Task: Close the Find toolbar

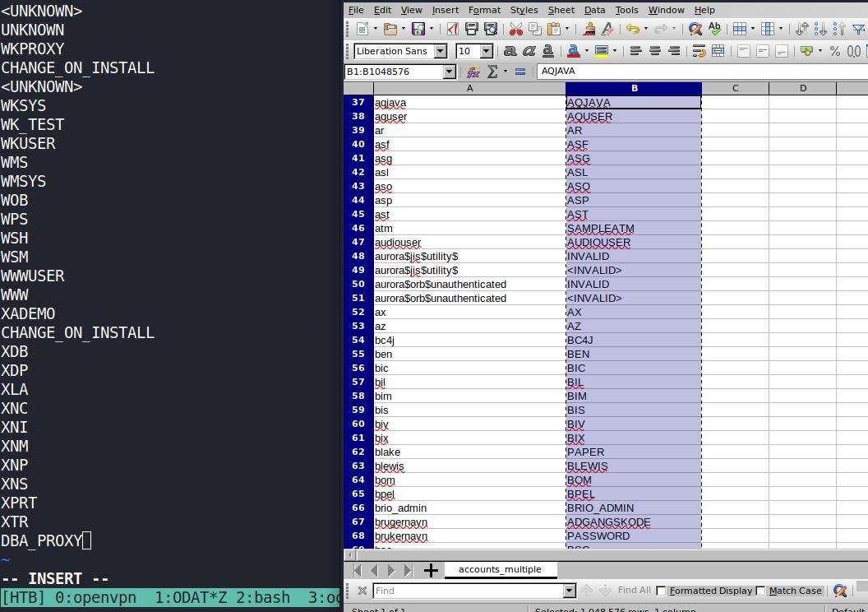Action: tap(362, 591)
